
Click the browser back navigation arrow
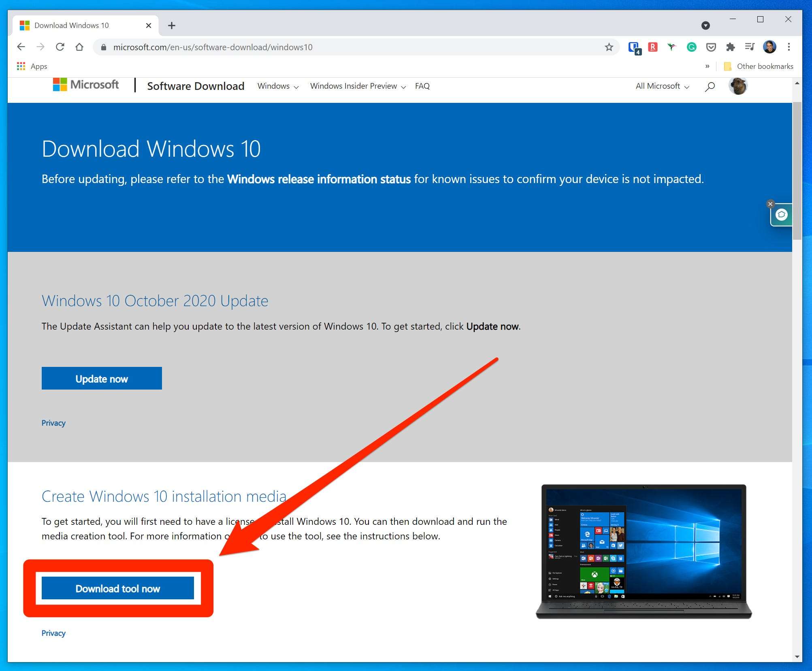pyautogui.click(x=21, y=47)
